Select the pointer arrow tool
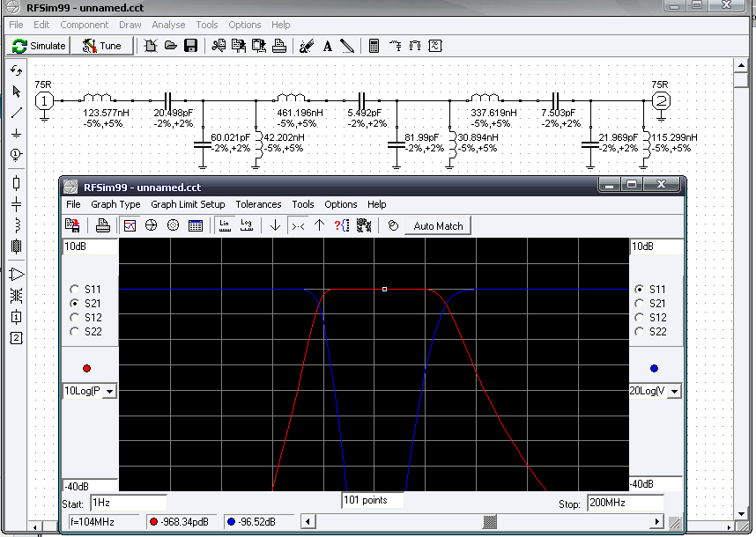 point(16,92)
